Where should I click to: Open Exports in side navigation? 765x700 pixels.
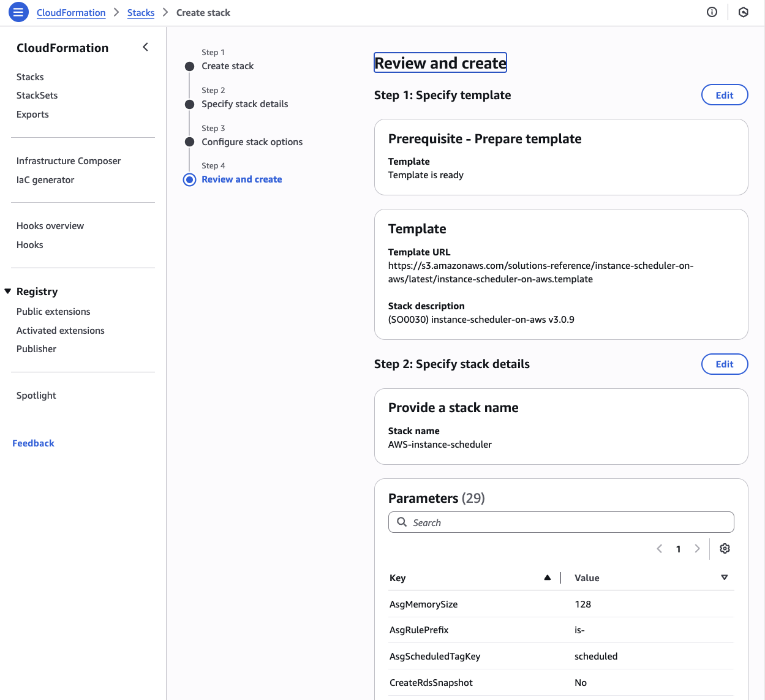pos(32,115)
